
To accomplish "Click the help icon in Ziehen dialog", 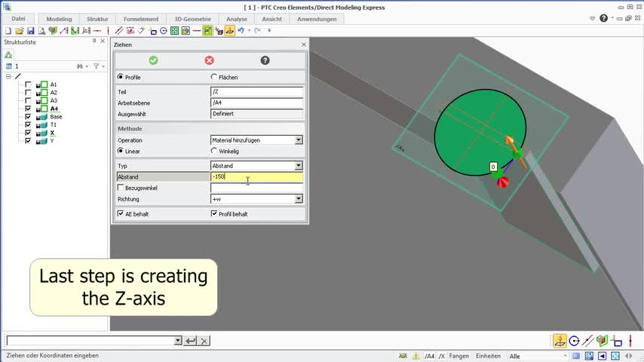I will (265, 60).
